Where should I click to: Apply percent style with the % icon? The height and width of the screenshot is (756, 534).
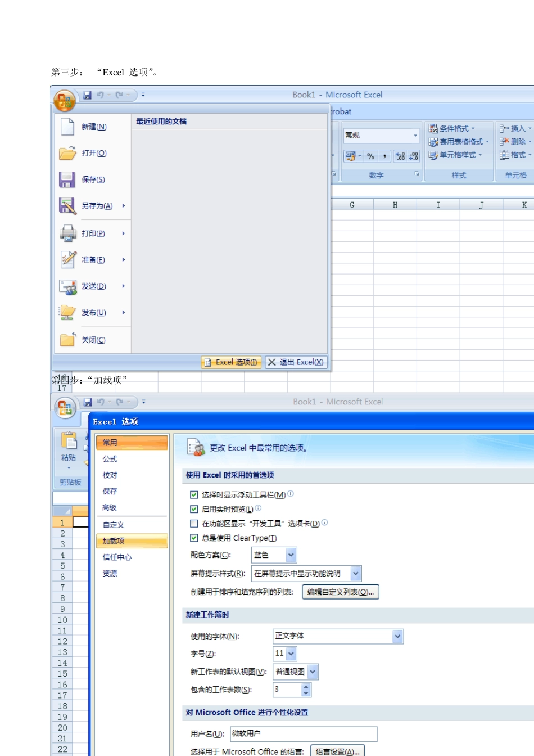click(370, 156)
